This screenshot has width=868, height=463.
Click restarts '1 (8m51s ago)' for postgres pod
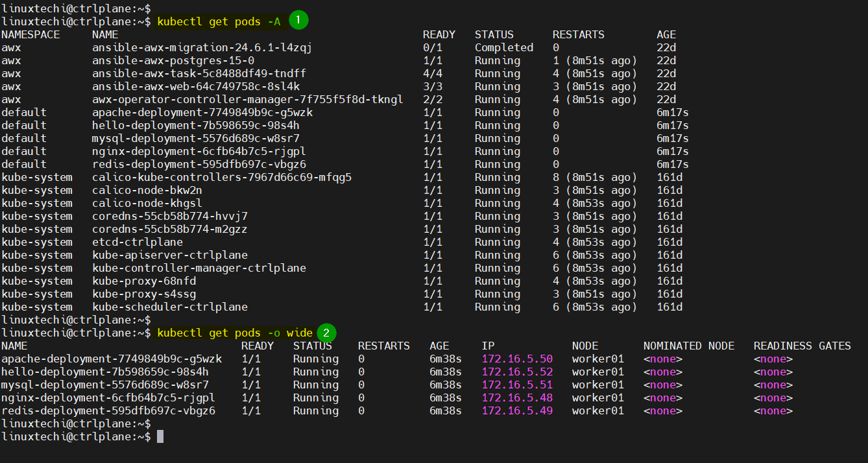pos(595,61)
